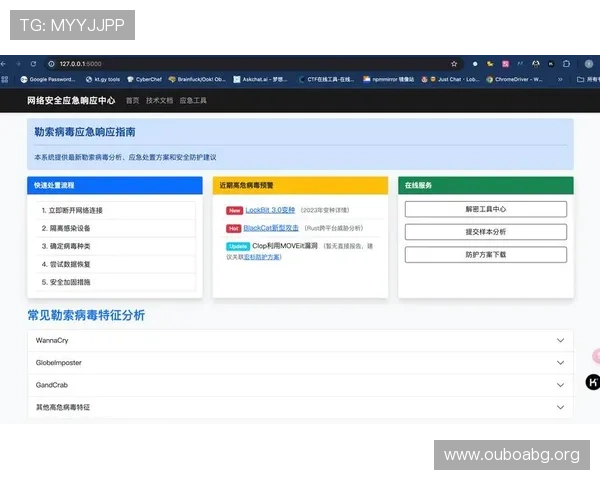This screenshot has height=480, width=600.
Task: Select step 3 确定病毒种类
Action: pos(116,246)
